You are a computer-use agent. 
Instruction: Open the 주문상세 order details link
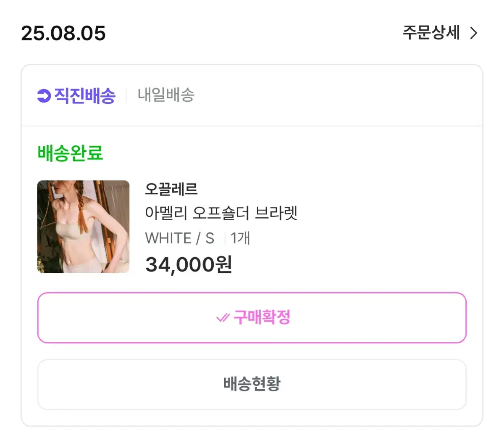click(440, 33)
